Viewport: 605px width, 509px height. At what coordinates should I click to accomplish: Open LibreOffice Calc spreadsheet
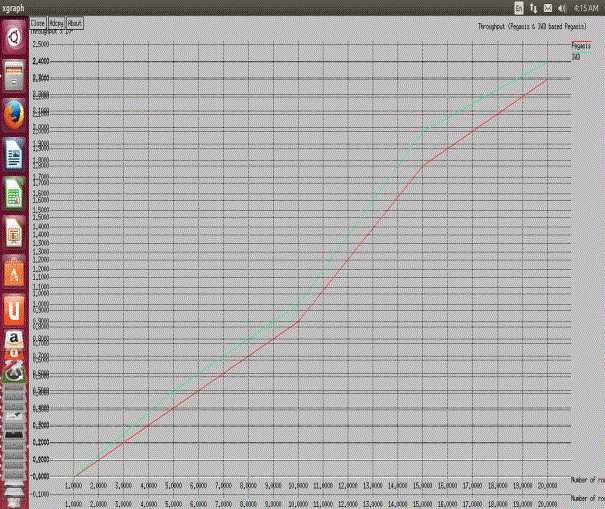[14, 193]
